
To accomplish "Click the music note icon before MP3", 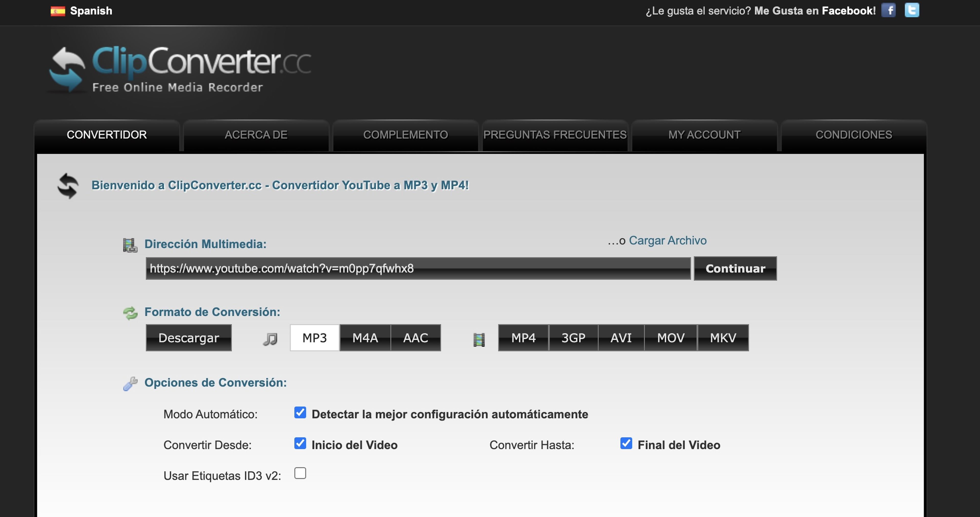I will tap(270, 339).
